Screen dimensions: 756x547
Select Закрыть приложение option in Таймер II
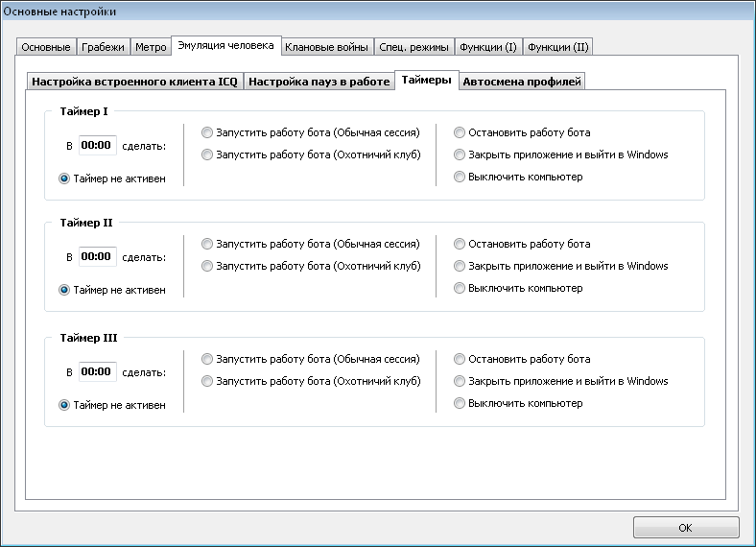pyautogui.click(x=561, y=266)
